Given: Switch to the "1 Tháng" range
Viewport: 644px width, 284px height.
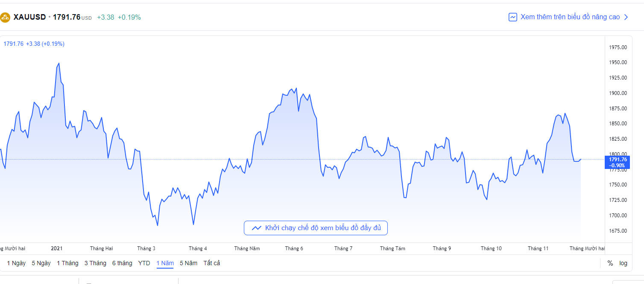Looking at the screenshot, I should [x=67, y=263].
